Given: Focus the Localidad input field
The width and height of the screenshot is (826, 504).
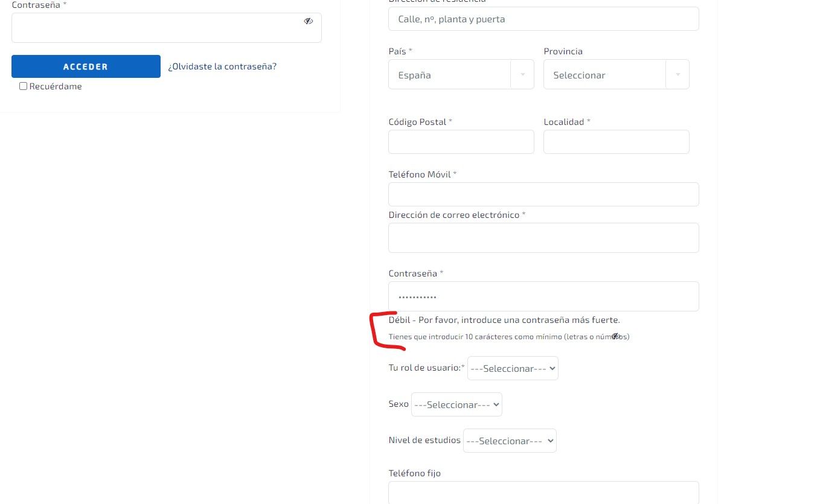Looking at the screenshot, I should (616, 142).
